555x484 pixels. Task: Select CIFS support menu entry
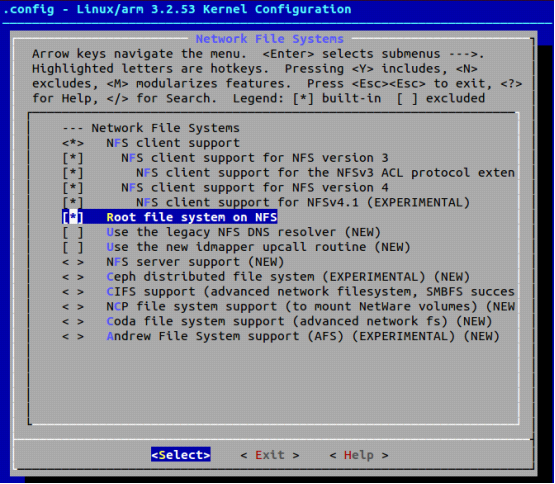(288, 292)
